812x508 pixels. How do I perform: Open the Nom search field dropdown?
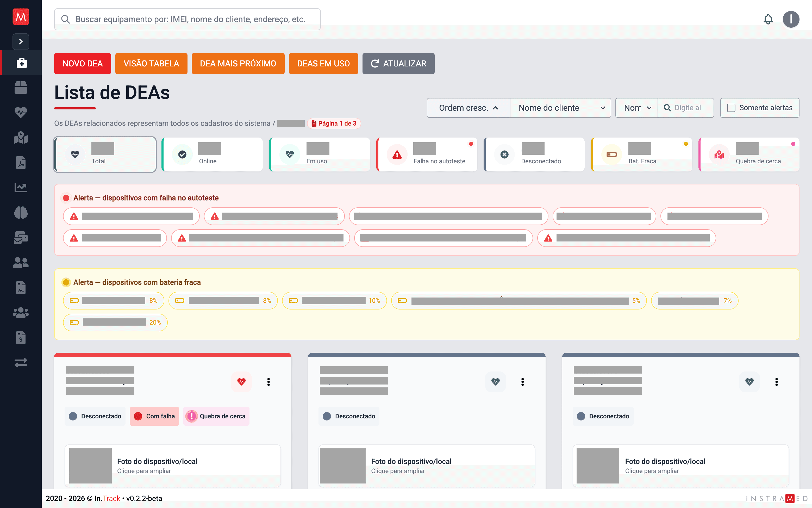tap(637, 108)
